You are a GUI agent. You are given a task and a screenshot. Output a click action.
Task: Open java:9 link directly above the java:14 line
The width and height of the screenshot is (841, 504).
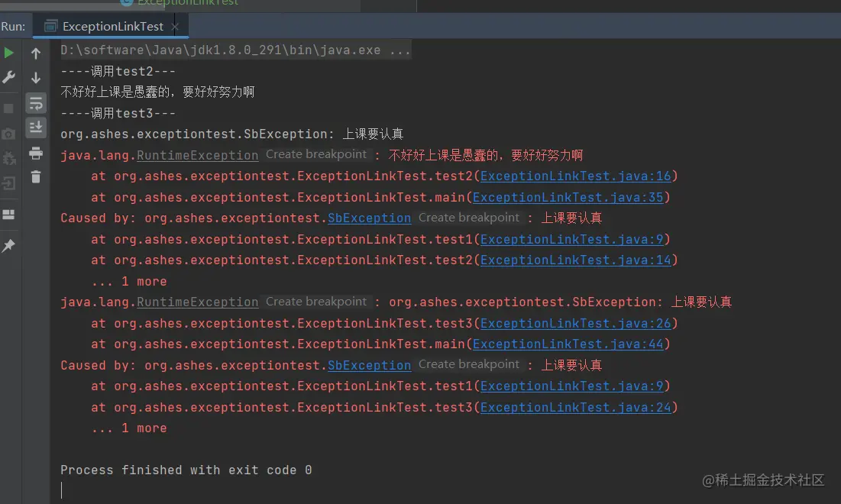572,239
